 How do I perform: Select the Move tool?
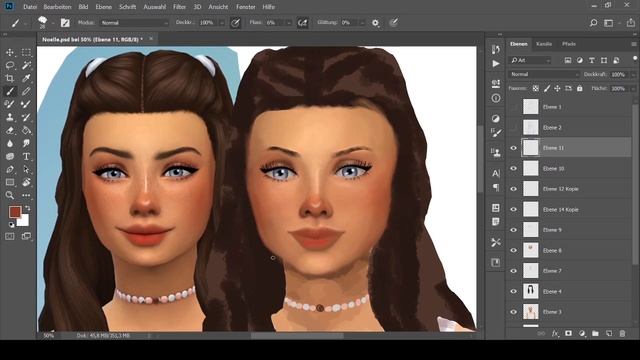click(x=10, y=52)
